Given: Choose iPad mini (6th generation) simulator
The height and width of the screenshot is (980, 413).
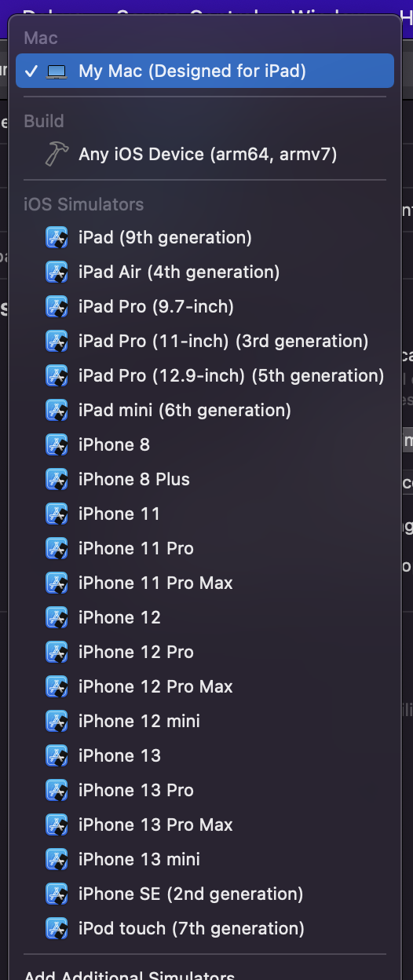Looking at the screenshot, I should (204, 410).
